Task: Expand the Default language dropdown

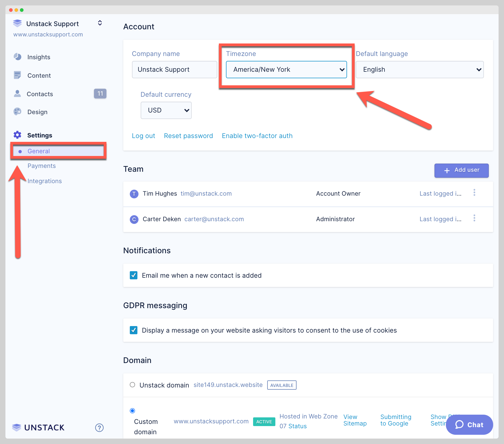Action: (x=420, y=70)
